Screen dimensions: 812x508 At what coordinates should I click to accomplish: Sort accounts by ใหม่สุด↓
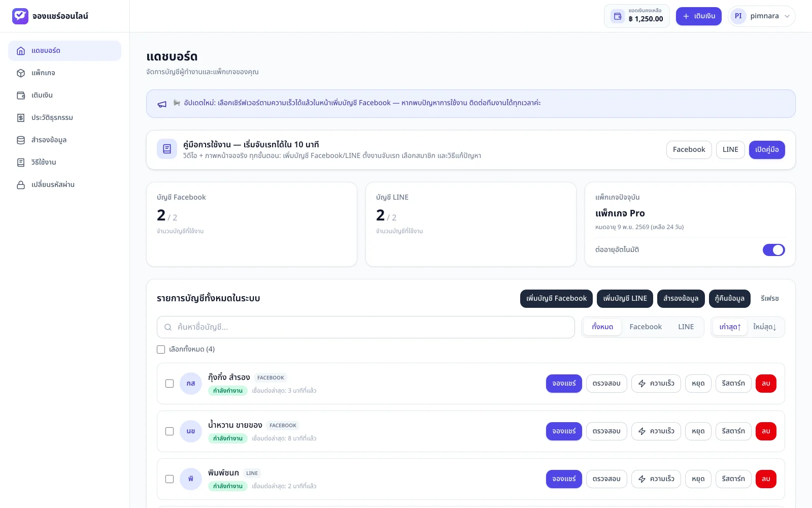pos(765,327)
